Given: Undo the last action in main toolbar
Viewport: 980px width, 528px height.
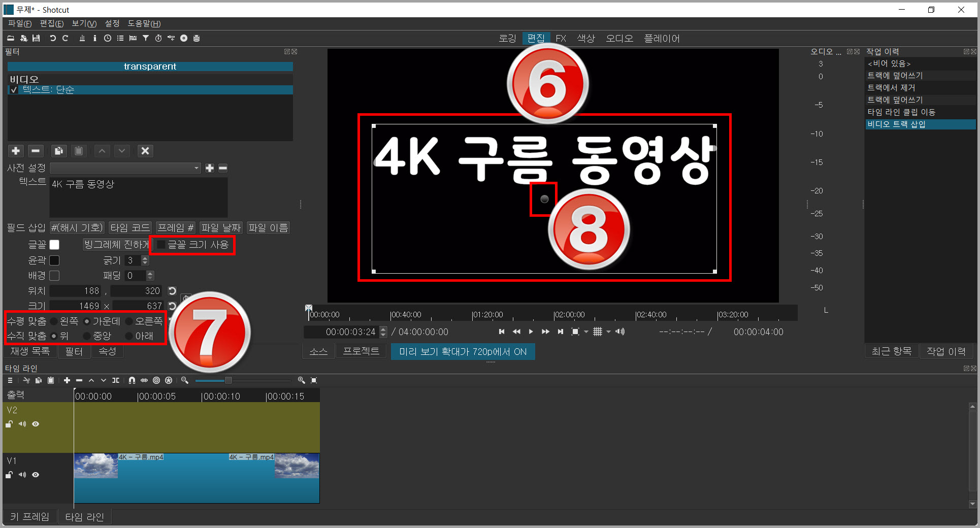Looking at the screenshot, I should click(53, 38).
